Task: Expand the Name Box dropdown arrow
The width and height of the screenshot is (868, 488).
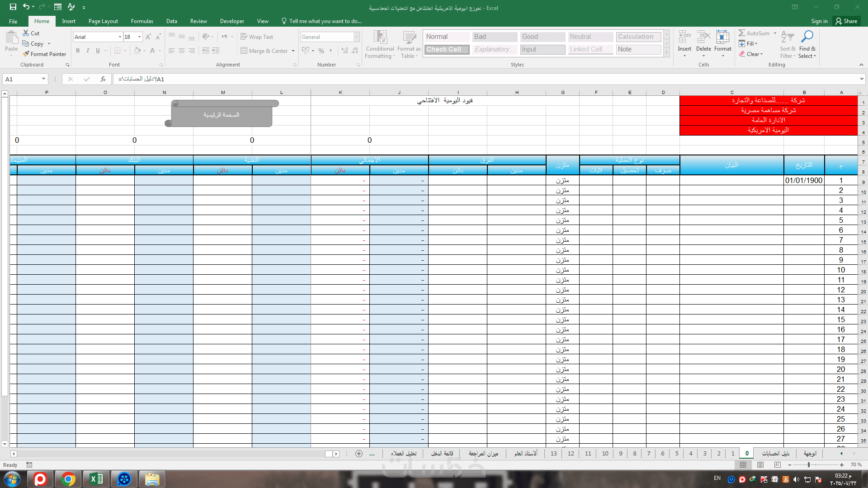Action: [43, 79]
